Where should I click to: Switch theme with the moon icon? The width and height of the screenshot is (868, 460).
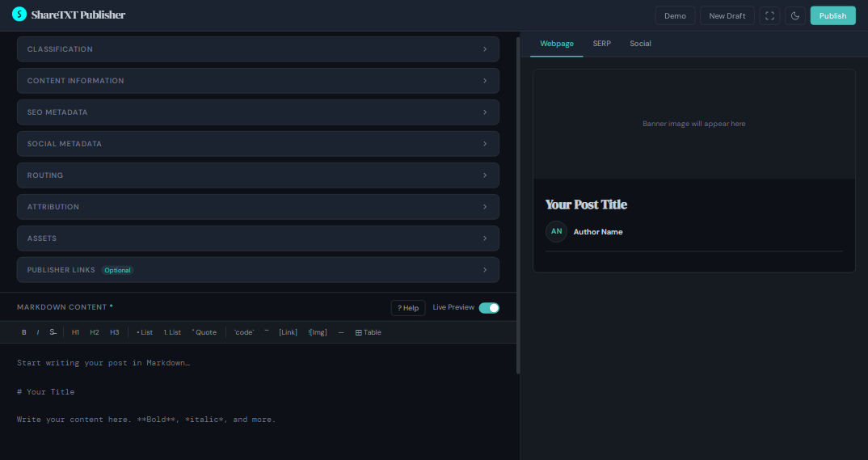coord(795,15)
